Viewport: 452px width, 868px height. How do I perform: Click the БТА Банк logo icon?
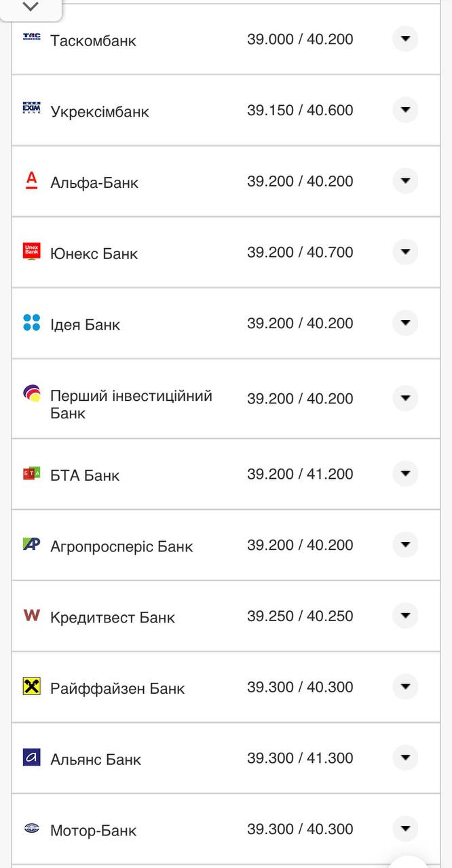pos(32,473)
